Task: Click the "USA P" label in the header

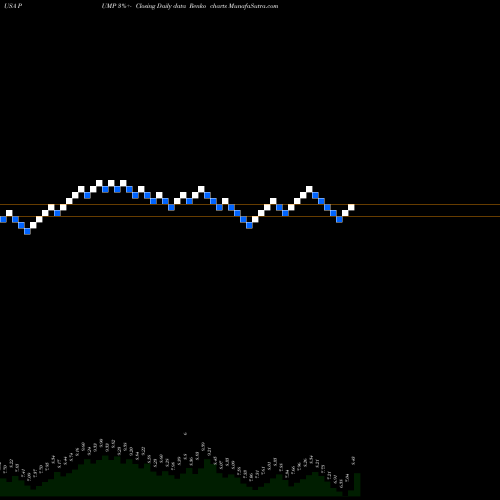Action: pyautogui.click(x=13, y=6)
